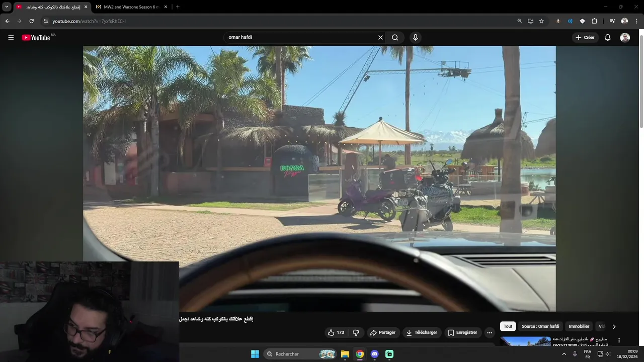Open the YouTube hamburger guide menu
Image resolution: width=644 pixels, height=362 pixels.
11,38
